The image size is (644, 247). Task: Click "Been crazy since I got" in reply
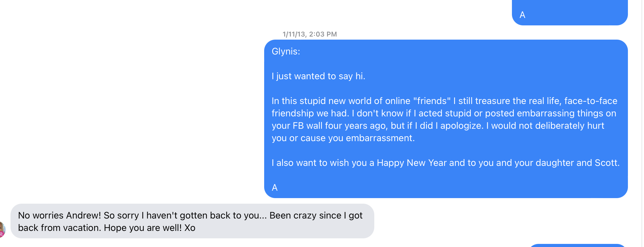[x=316, y=215]
